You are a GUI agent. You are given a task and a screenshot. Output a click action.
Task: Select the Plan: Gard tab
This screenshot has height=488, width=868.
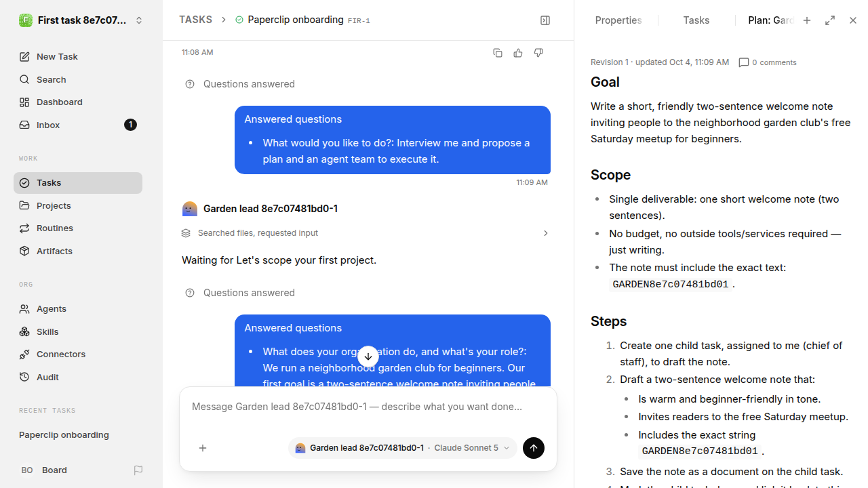[771, 20]
